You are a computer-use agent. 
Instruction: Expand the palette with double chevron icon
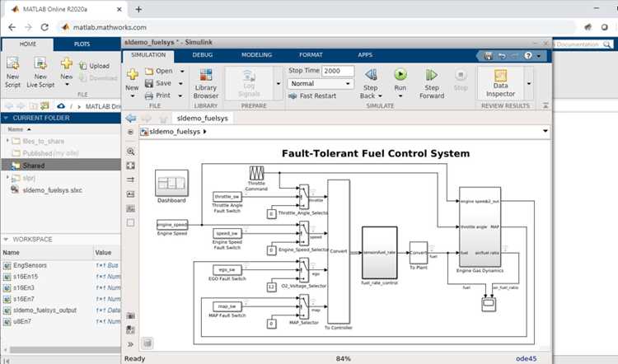[x=131, y=344]
